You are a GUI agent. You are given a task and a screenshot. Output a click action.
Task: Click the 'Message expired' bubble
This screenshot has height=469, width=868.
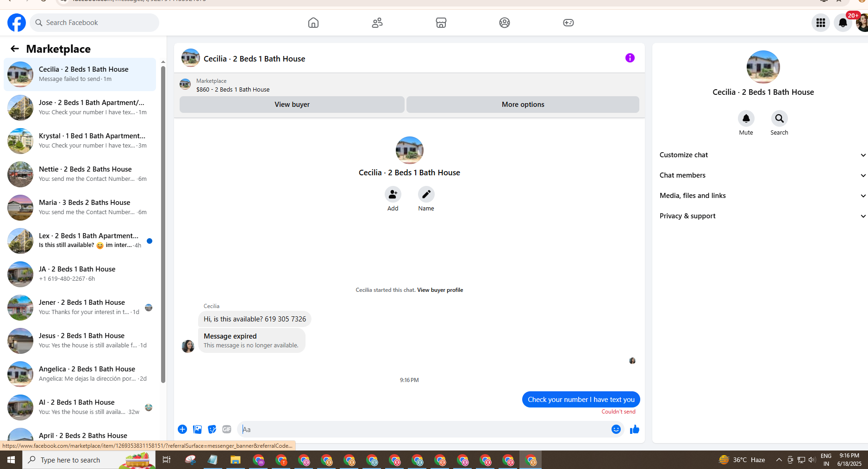(252, 340)
